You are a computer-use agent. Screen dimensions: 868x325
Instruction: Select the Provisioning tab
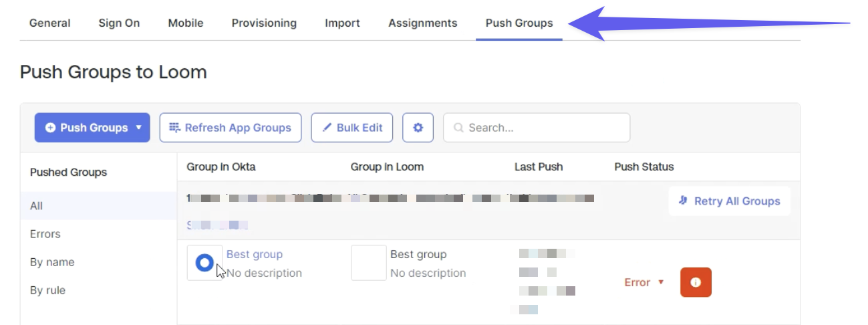click(x=264, y=23)
